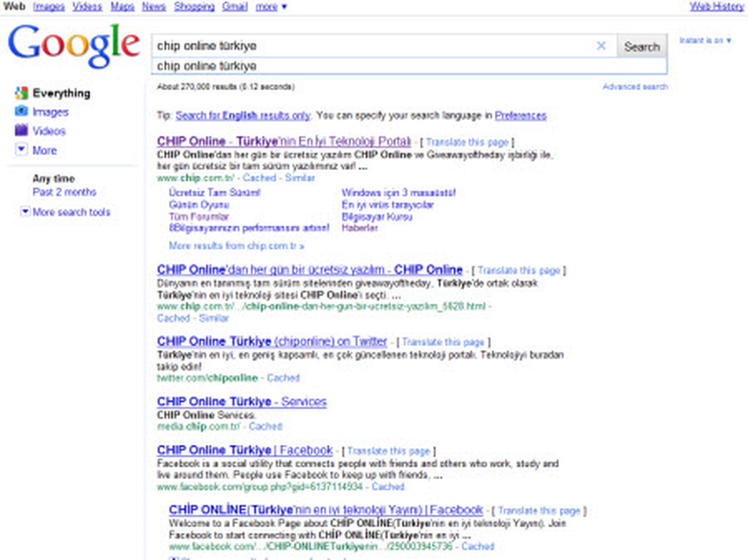Clear the search box with the X icon

click(602, 45)
